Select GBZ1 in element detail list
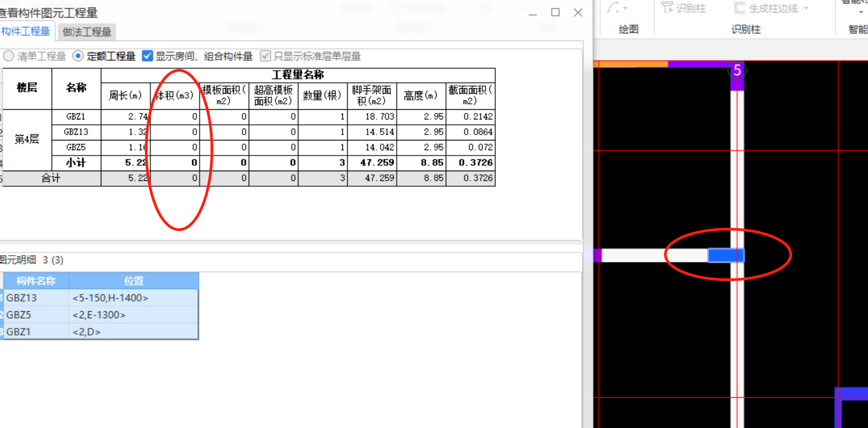This screenshot has width=868, height=428. tap(36, 332)
